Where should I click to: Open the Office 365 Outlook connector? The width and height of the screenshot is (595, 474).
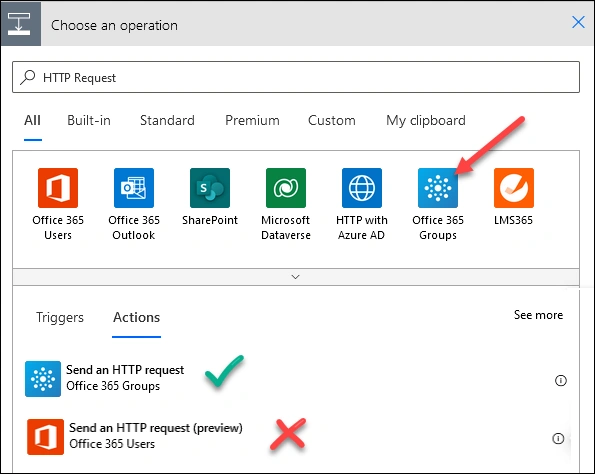(134, 188)
